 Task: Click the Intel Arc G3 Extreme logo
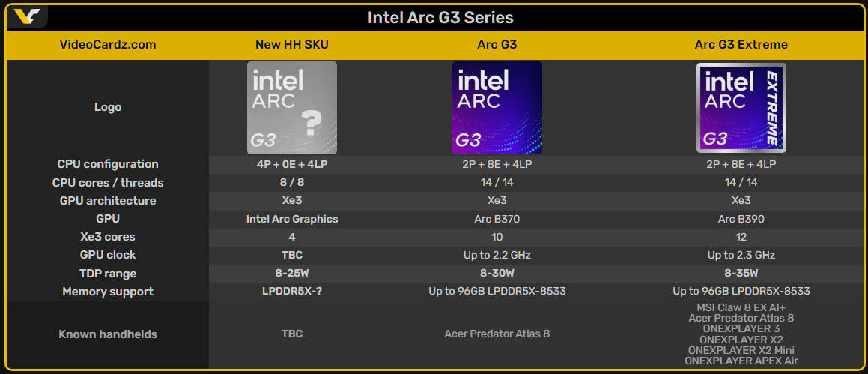point(741,108)
